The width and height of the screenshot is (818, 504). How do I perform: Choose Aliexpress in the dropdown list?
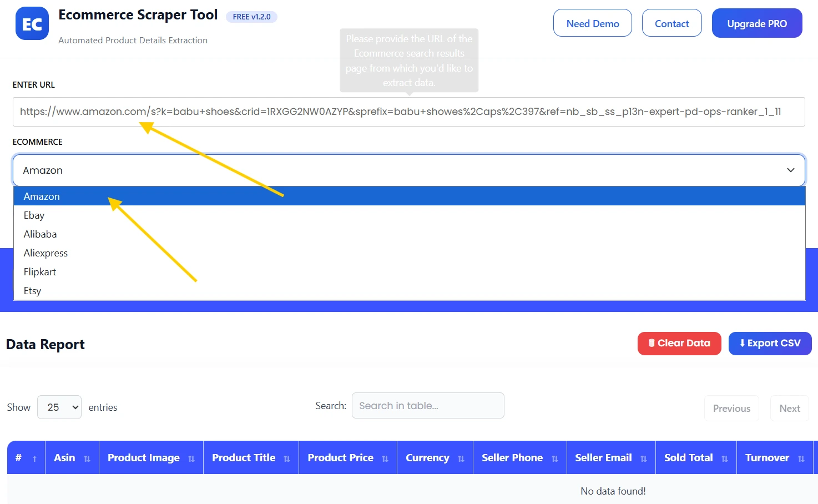coord(410,253)
